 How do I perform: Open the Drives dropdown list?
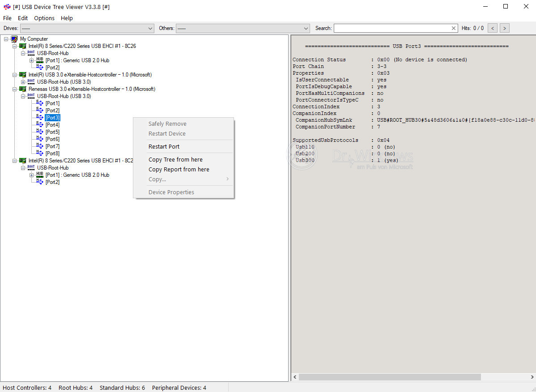click(x=87, y=28)
